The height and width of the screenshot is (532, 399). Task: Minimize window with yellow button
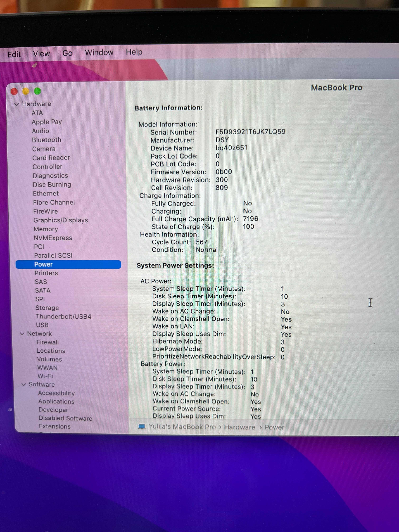(x=26, y=91)
